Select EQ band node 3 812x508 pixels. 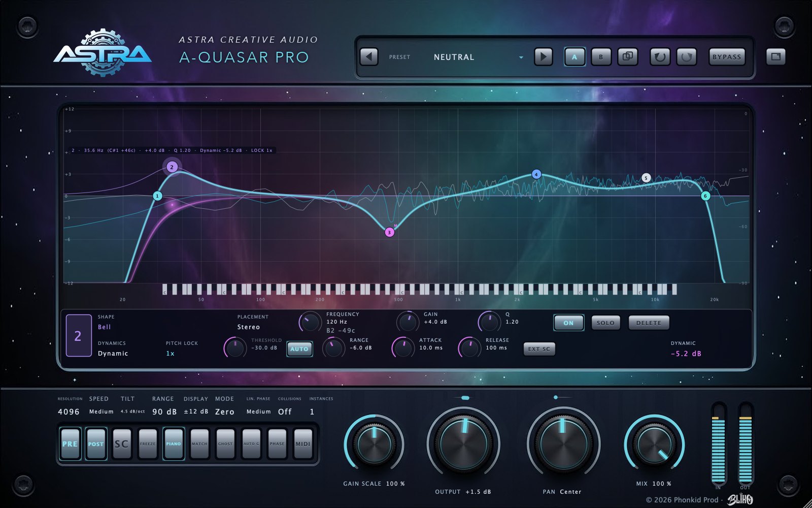point(389,232)
